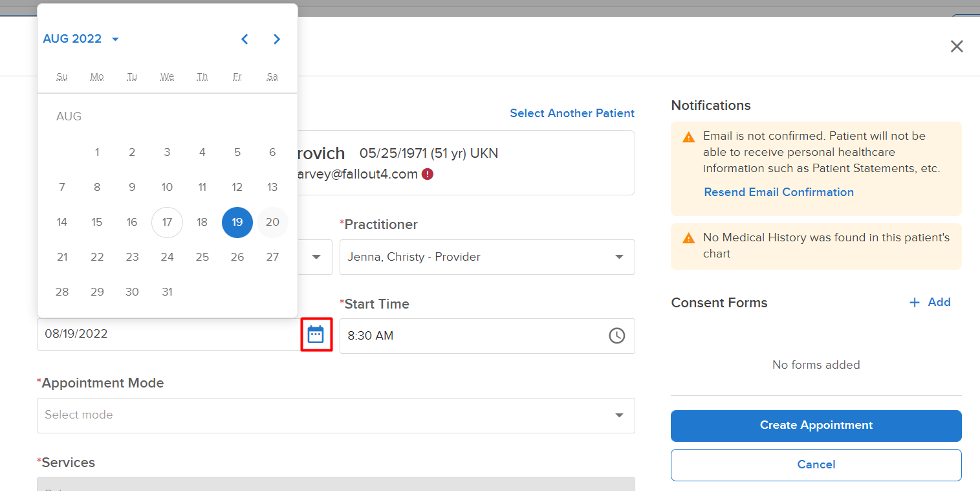Select circled date 17 in calendar

(x=167, y=223)
